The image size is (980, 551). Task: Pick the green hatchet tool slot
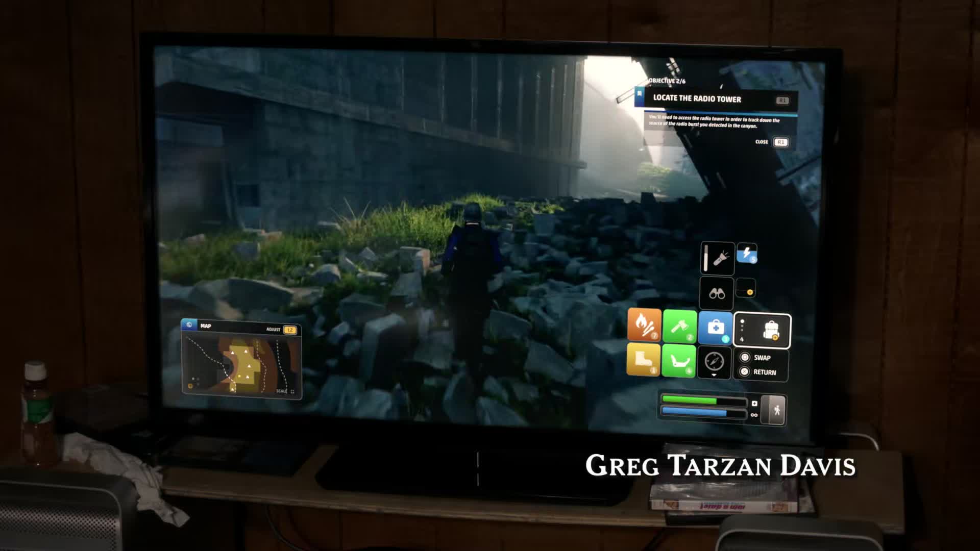tap(679, 326)
